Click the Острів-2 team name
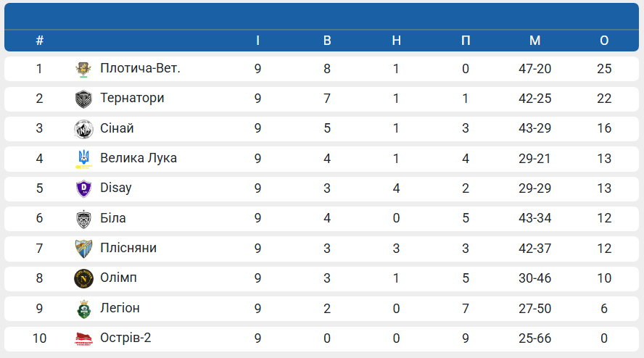This screenshot has width=644, height=358. [x=126, y=338]
